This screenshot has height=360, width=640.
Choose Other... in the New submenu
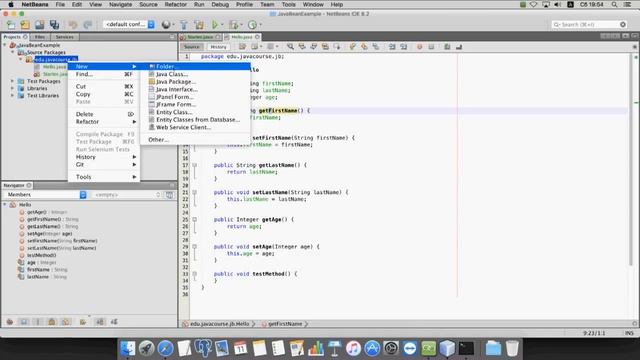(195, 140)
